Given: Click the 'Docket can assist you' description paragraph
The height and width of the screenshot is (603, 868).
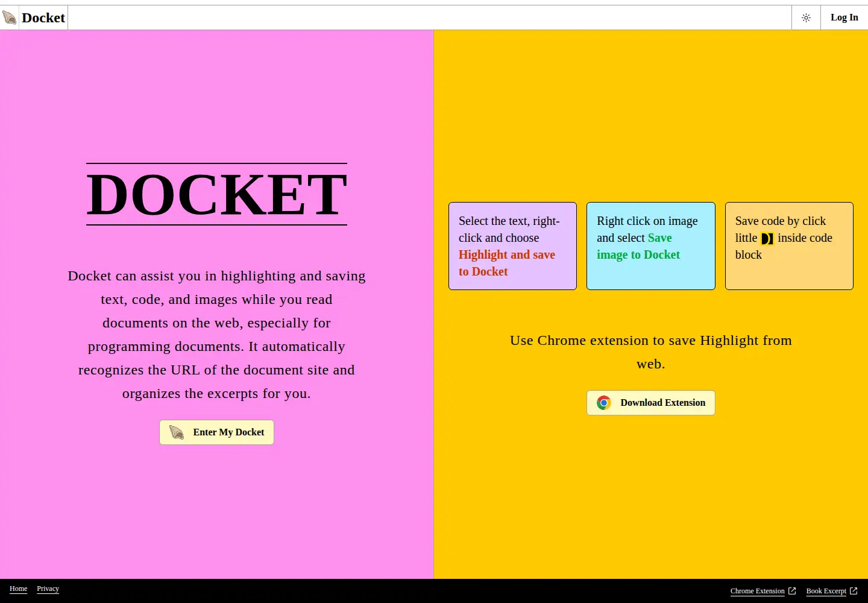Looking at the screenshot, I should pyautogui.click(x=216, y=335).
